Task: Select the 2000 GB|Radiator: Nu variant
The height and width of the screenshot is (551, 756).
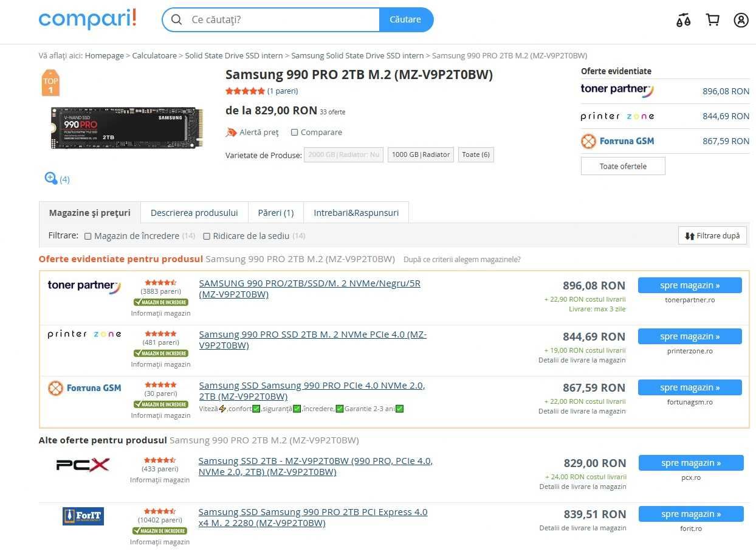Action: pyautogui.click(x=343, y=154)
